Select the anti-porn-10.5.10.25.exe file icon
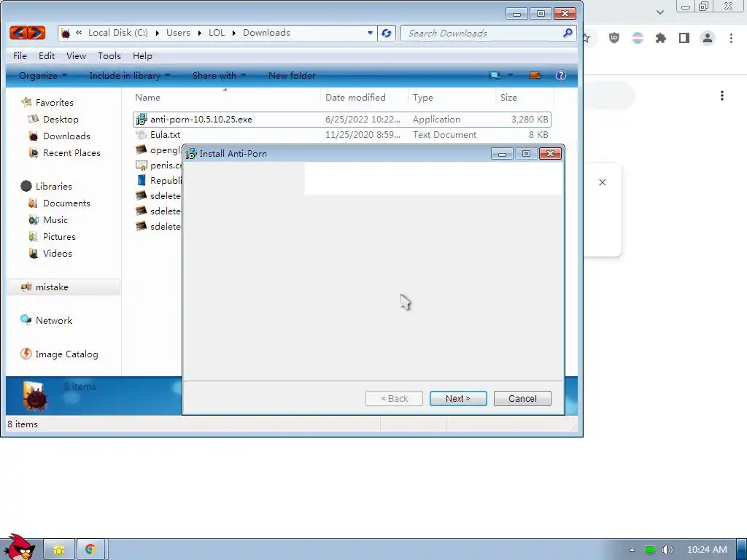 [x=141, y=119]
